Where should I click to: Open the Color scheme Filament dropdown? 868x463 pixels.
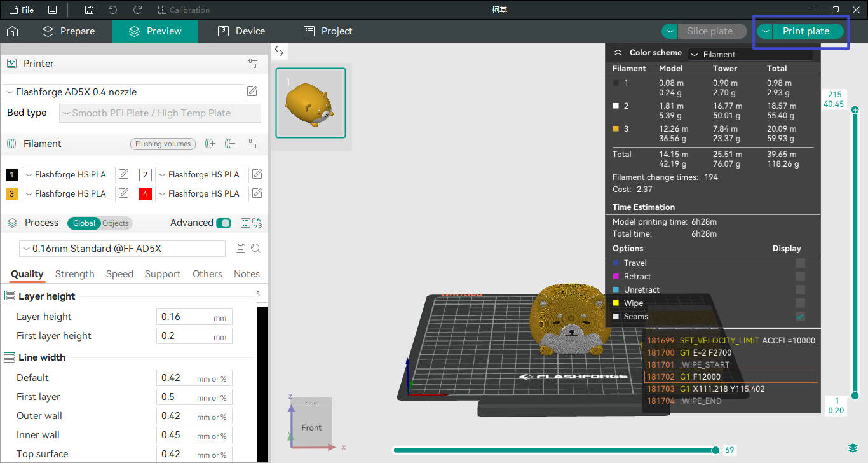coord(750,55)
